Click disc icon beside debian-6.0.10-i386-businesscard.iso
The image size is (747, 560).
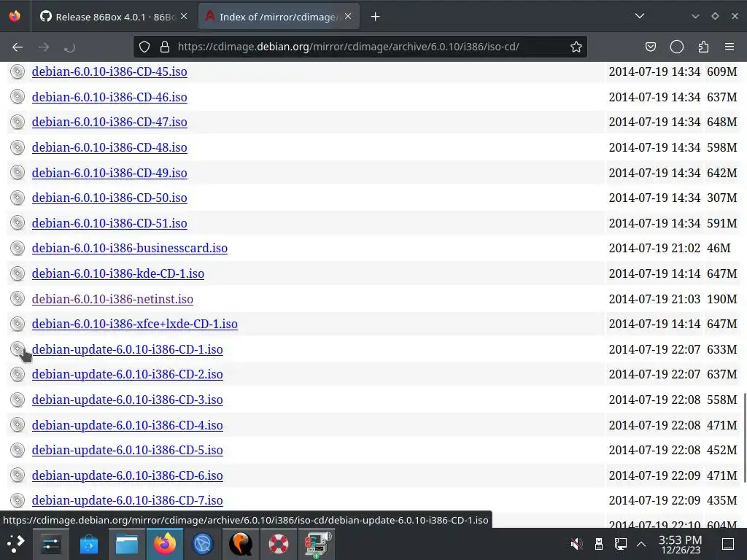click(18, 248)
